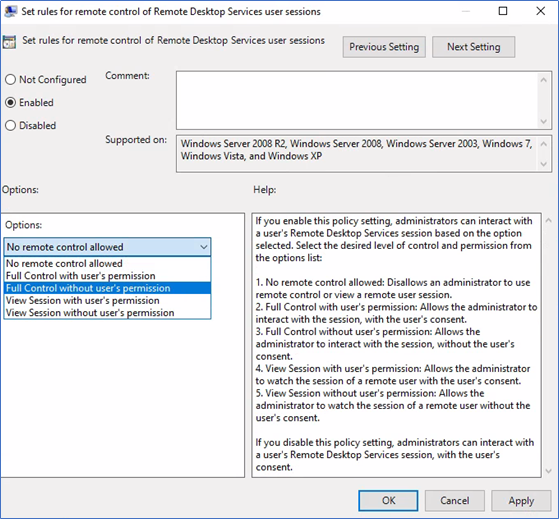This screenshot has width=559, height=519.
Task: Select the Not Configured radio button
Action: 10,79
